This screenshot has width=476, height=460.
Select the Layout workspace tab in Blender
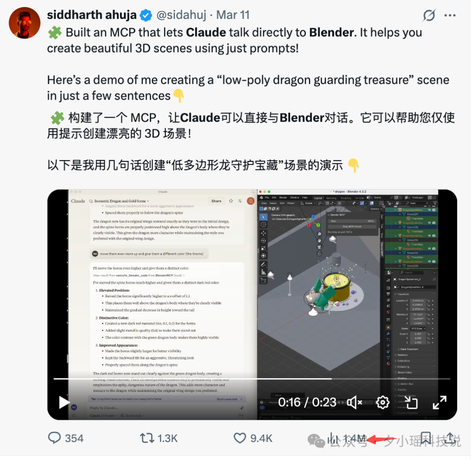tap(318, 198)
